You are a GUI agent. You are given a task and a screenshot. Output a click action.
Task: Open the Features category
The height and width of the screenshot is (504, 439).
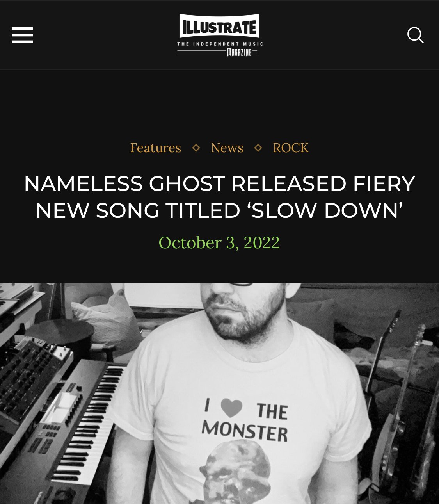pos(156,148)
